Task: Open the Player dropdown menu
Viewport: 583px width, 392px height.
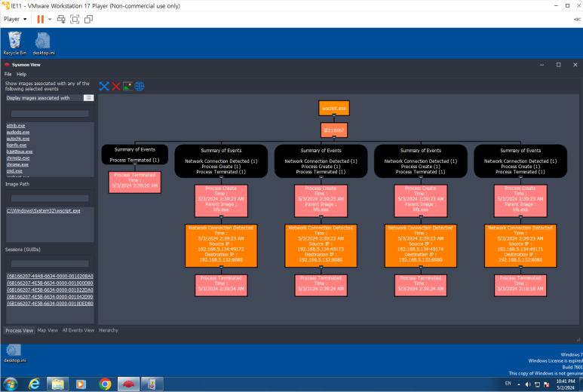Action: pyautogui.click(x=15, y=19)
